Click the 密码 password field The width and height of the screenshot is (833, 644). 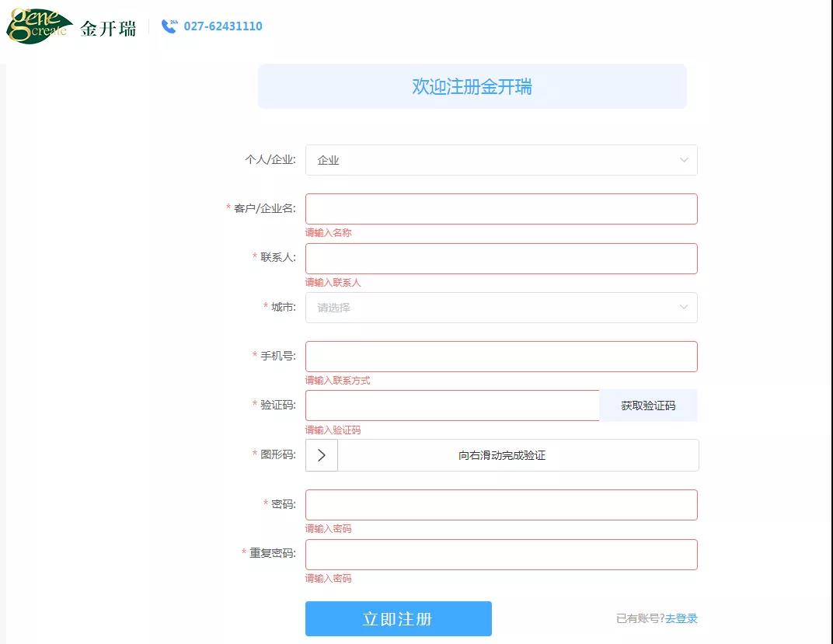[x=501, y=504]
